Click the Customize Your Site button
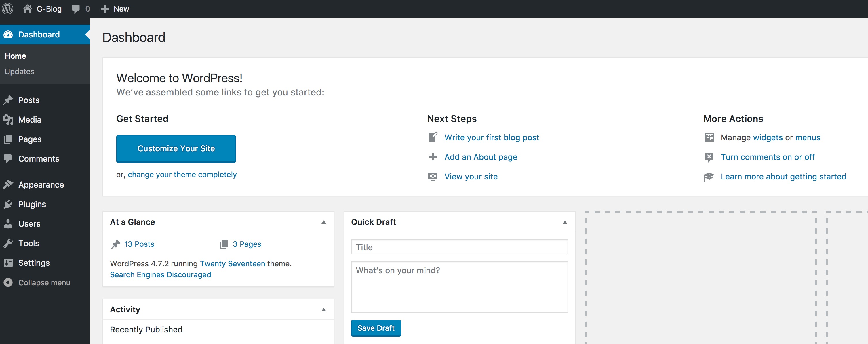Screen dimensions: 868x344 click(176, 148)
